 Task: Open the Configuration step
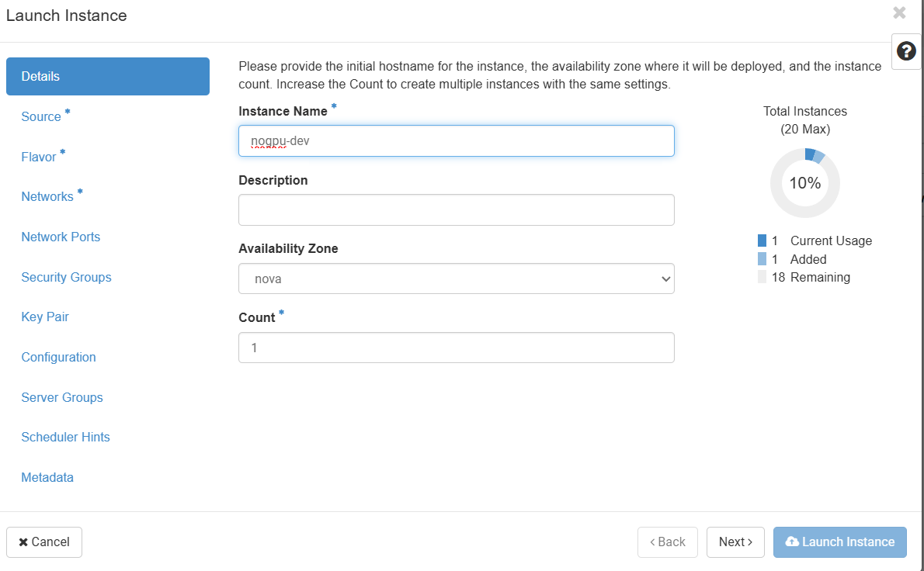tap(58, 358)
